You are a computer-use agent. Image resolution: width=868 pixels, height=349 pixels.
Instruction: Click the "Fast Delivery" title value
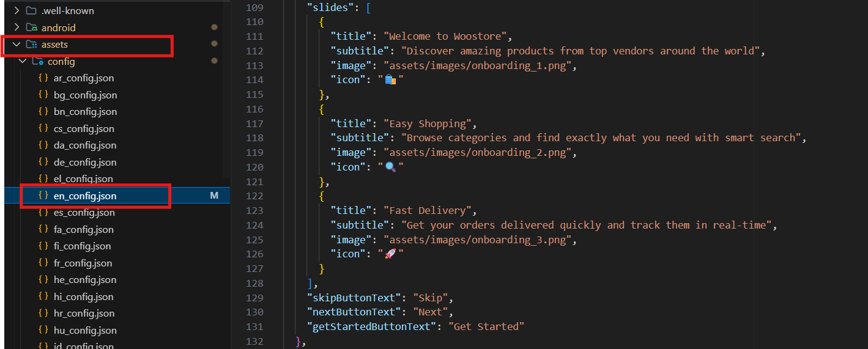427,211
